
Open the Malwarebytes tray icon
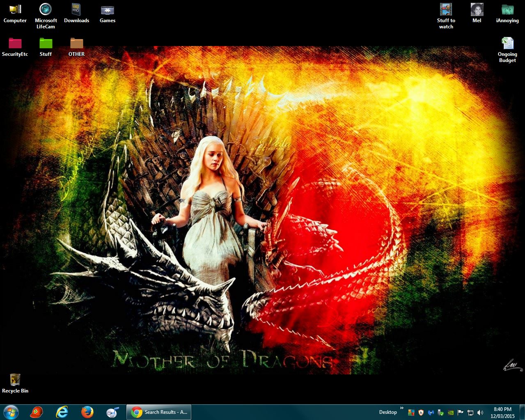(431, 413)
